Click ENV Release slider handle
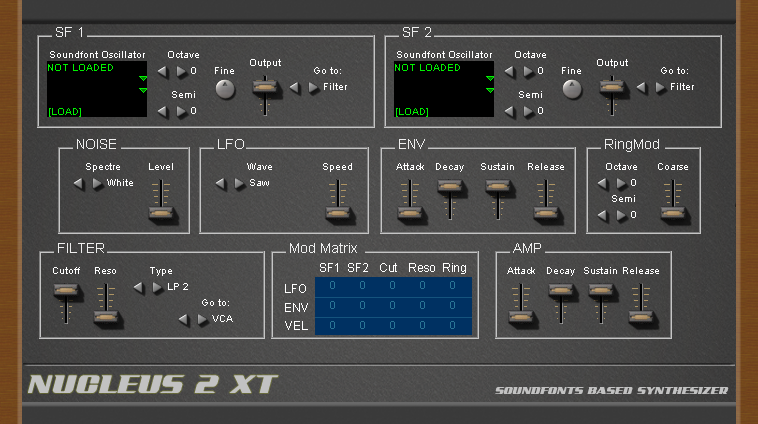This screenshot has width=758, height=424. tap(546, 213)
